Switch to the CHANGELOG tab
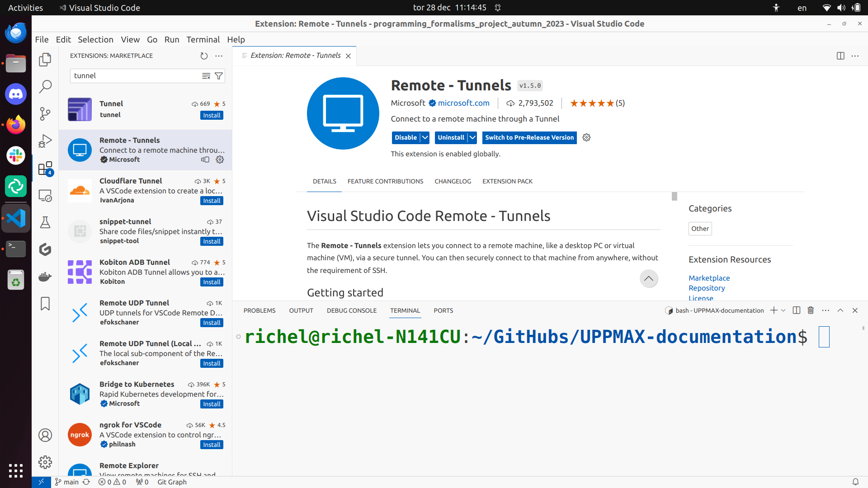The height and width of the screenshot is (488, 868). [x=453, y=181]
